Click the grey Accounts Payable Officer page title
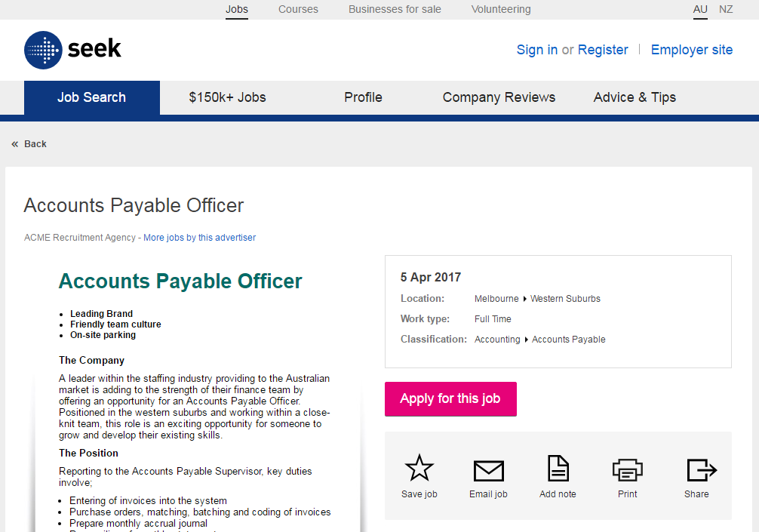Image resolution: width=759 pixels, height=532 pixels. coord(134,205)
